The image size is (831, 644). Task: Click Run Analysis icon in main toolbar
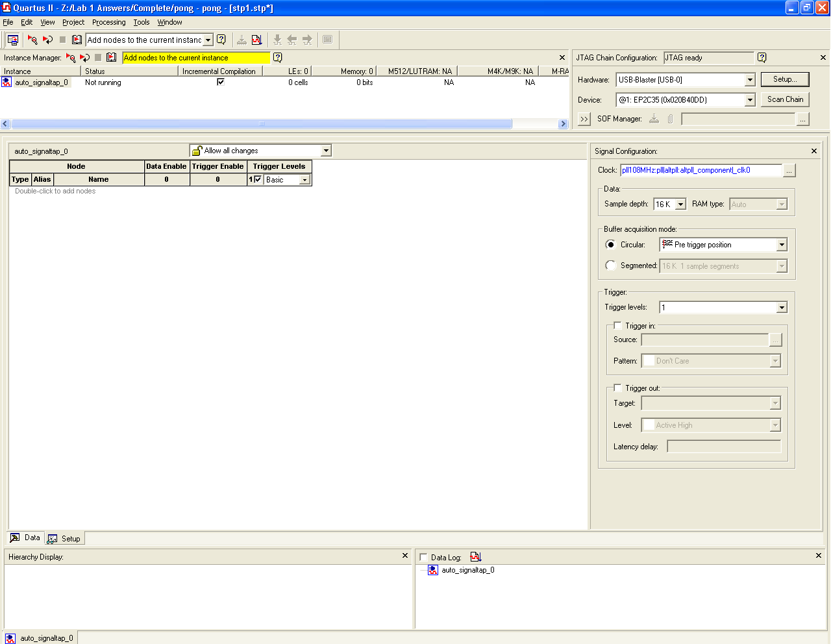click(x=32, y=40)
